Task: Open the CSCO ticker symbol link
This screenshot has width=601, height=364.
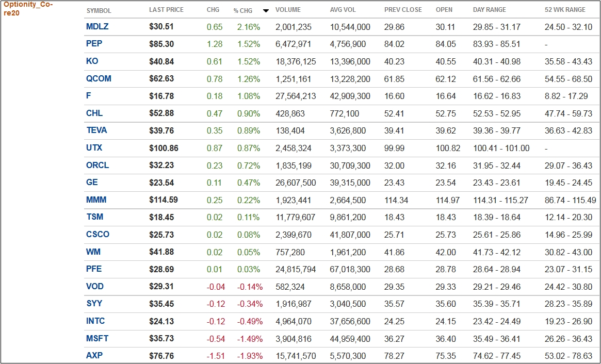Action: tap(98, 235)
